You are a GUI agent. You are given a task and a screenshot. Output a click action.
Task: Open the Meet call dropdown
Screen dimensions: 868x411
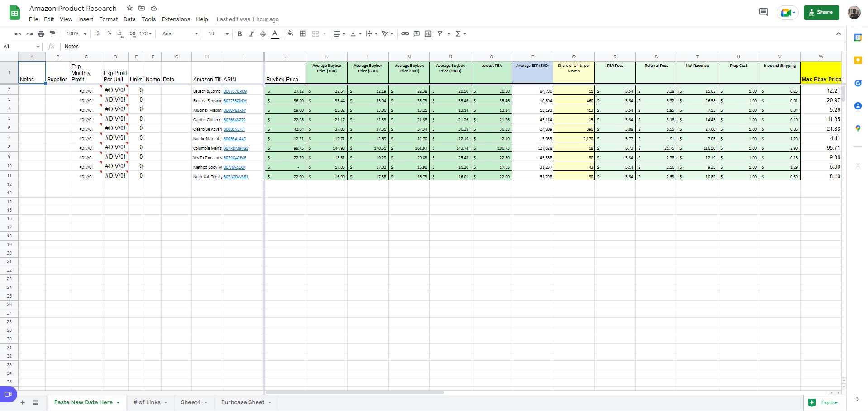pos(788,13)
